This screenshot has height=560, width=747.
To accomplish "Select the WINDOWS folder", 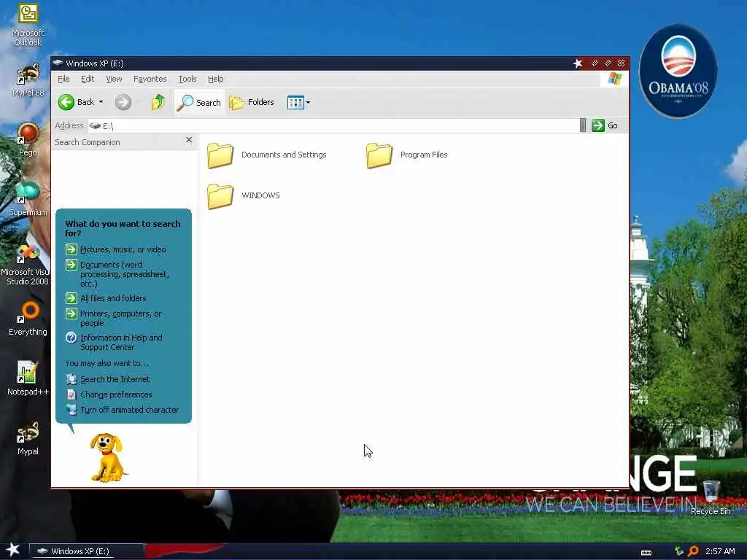I will pos(244,195).
